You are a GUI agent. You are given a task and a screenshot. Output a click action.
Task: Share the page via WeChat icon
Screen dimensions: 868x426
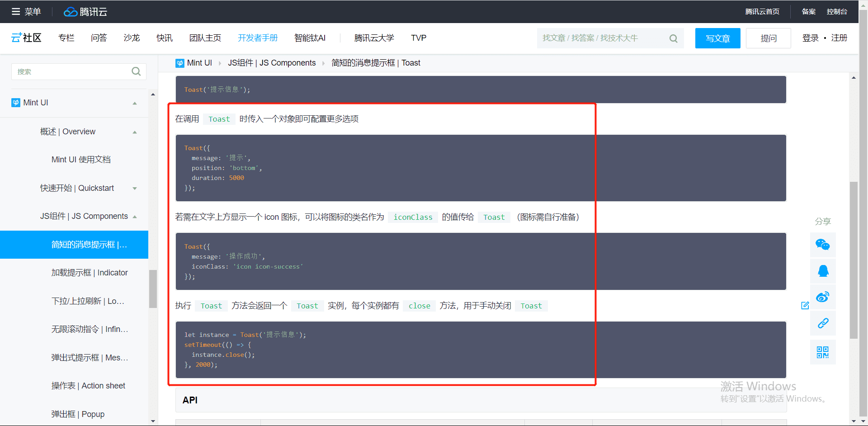point(823,245)
